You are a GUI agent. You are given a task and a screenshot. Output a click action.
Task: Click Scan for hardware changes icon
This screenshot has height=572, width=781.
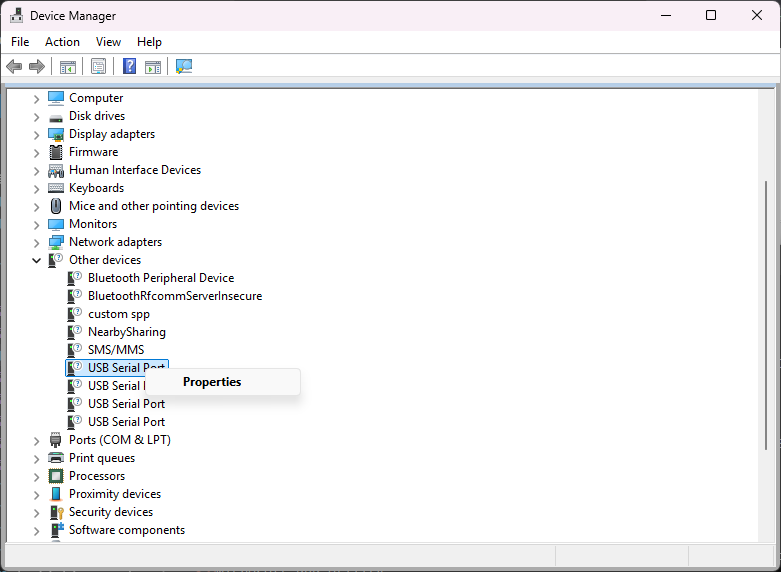[x=184, y=66]
